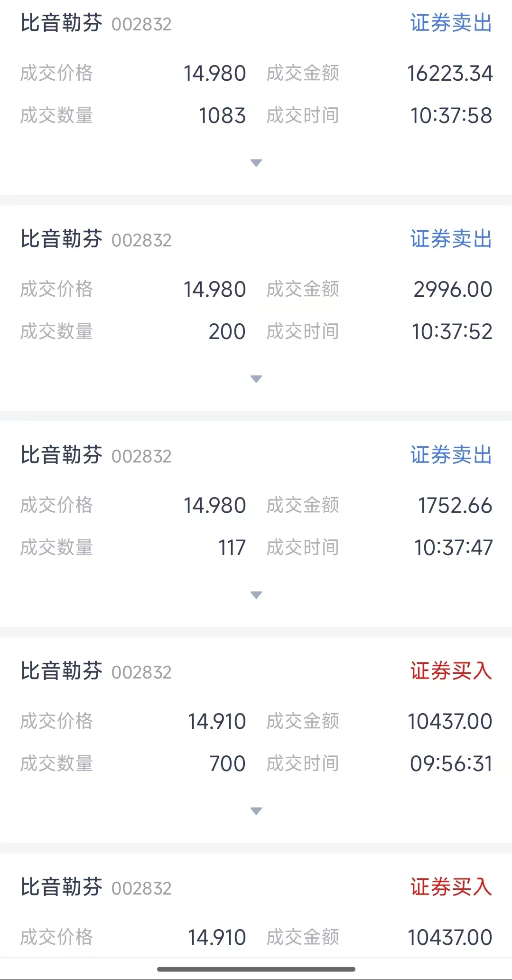Open stock 比音勒芬 in the 117-share record
This screenshot has height=980, width=512.
pyautogui.click(x=62, y=455)
